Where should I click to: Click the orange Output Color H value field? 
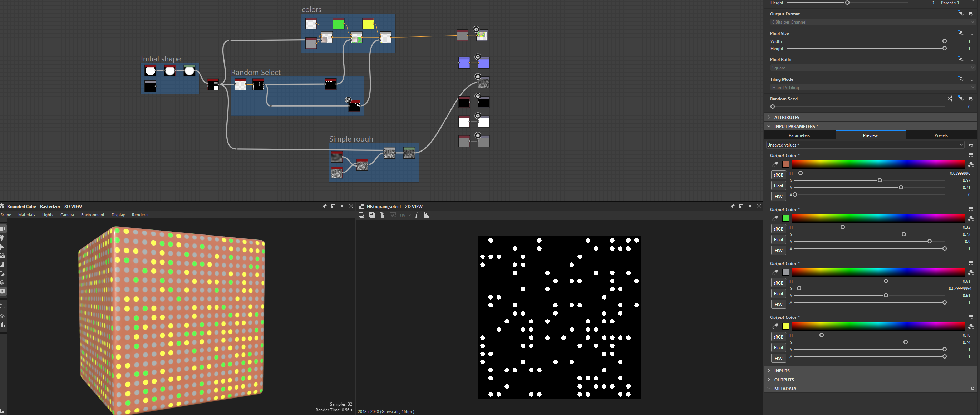[960, 173]
